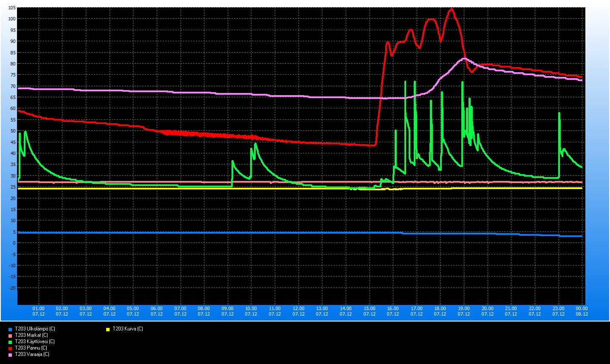
Task: Select the 'T203 Kuiva (C)' legend label
Action: [127, 329]
